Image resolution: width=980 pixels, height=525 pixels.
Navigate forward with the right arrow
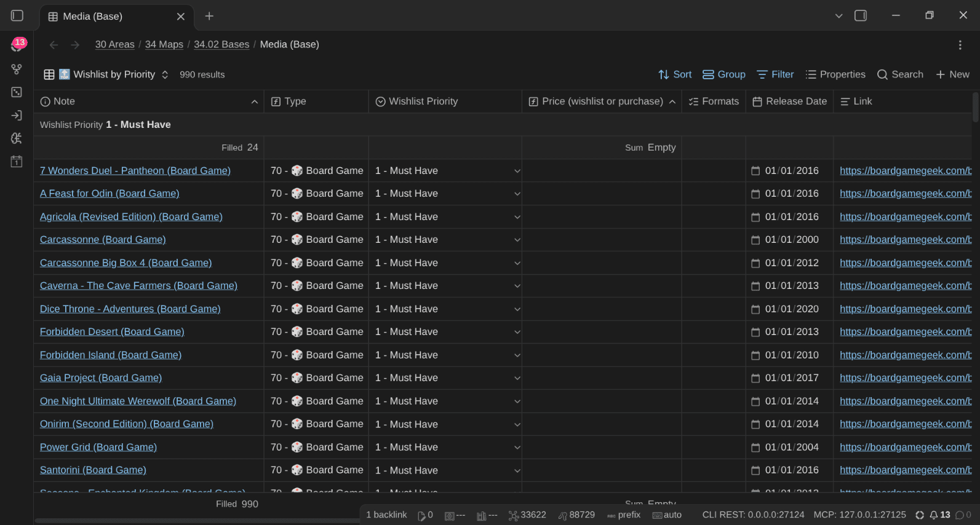tap(75, 45)
